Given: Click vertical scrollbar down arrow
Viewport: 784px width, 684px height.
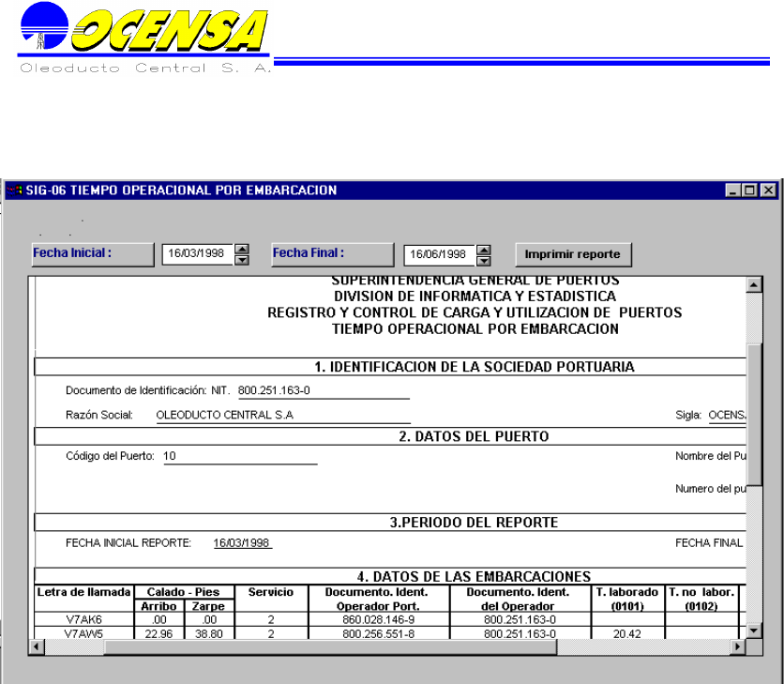Looking at the screenshot, I should point(753,631).
